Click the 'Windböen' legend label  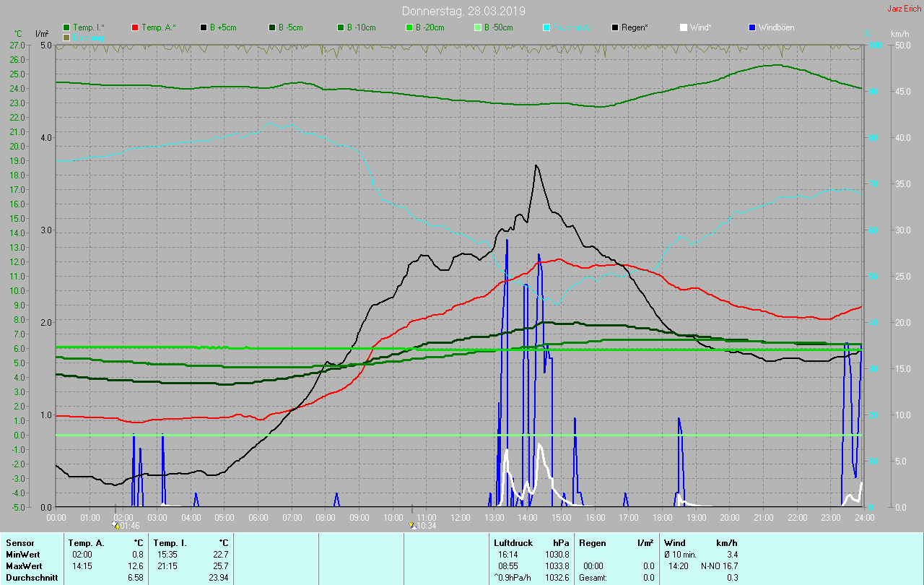(777, 27)
